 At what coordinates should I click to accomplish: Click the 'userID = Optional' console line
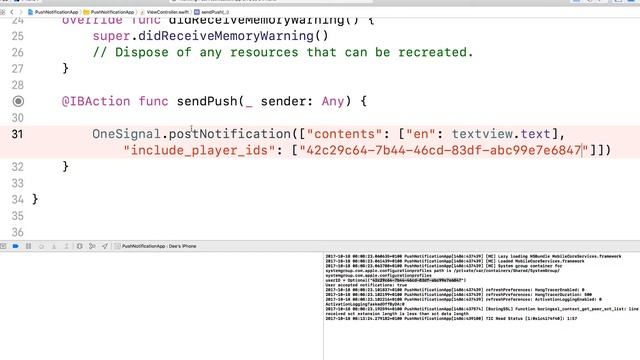[x=396, y=280]
